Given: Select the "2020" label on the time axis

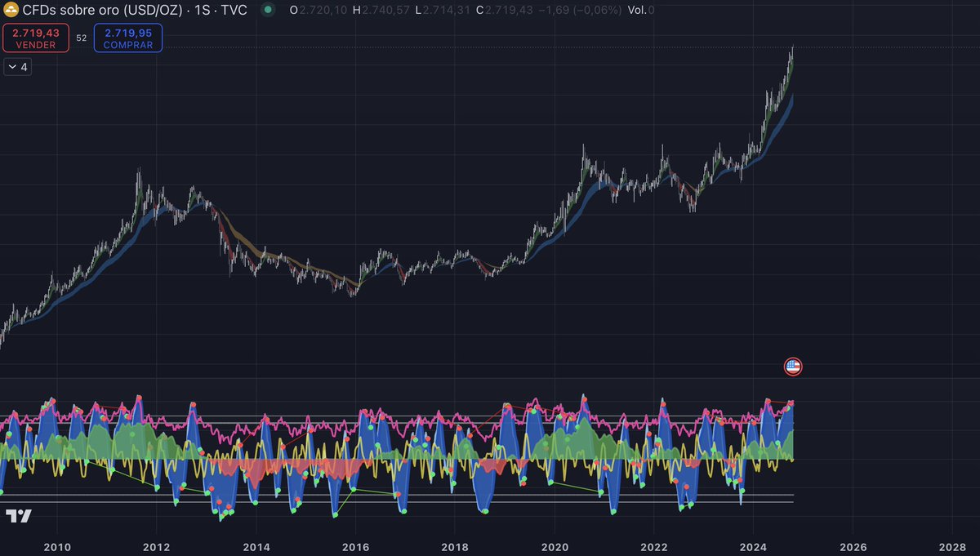Looking at the screenshot, I should (557, 548).
